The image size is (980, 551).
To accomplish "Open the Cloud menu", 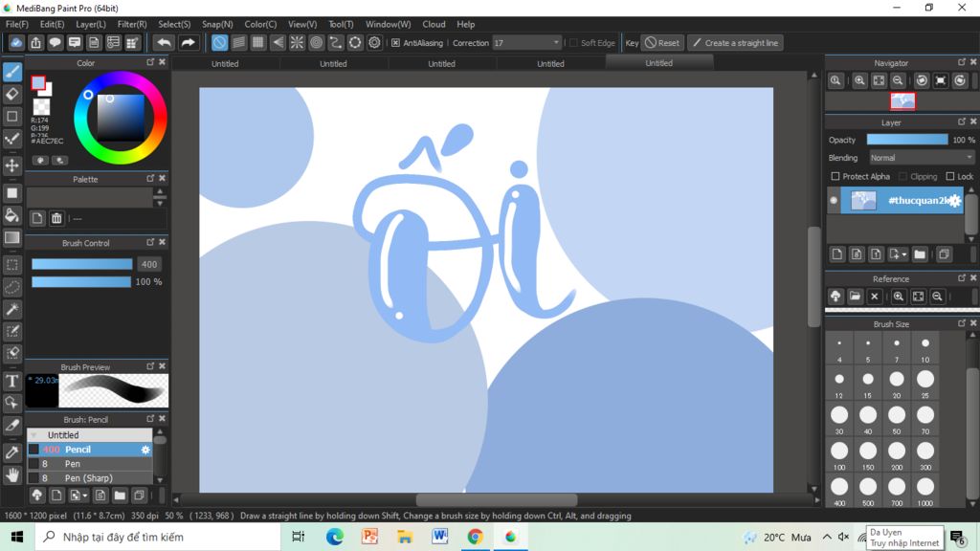I will [434, 24].
